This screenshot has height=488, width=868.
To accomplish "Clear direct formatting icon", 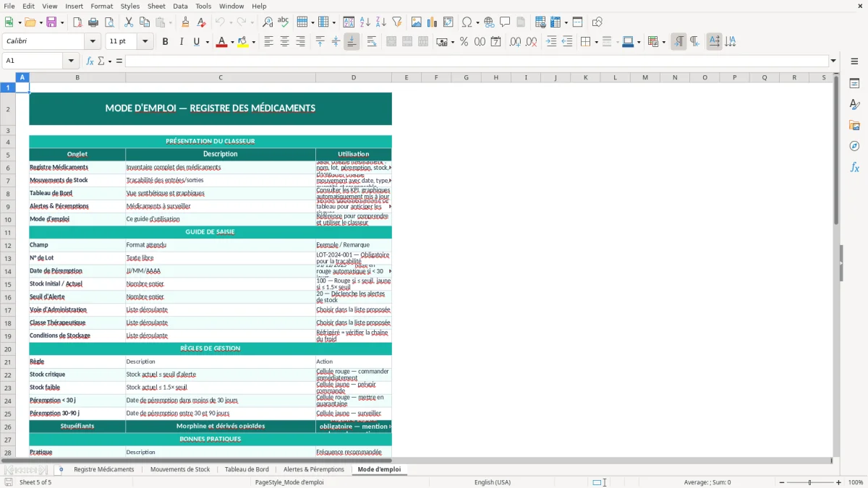I will point(201,22).
